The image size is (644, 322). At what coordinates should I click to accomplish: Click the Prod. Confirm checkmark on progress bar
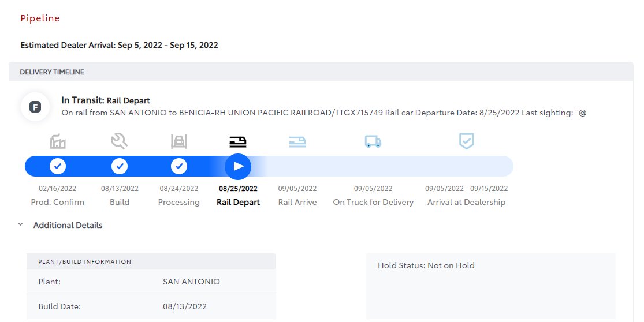point(58,166)
